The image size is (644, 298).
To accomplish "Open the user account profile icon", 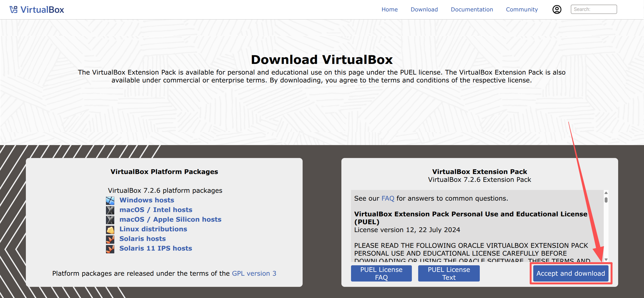I will pyautogui.click(x=557, y=9).
